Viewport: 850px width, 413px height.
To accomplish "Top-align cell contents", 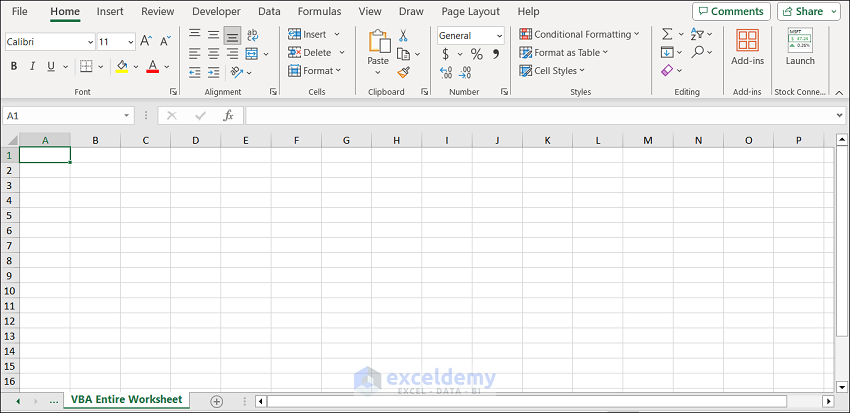I will coord(195,35).
